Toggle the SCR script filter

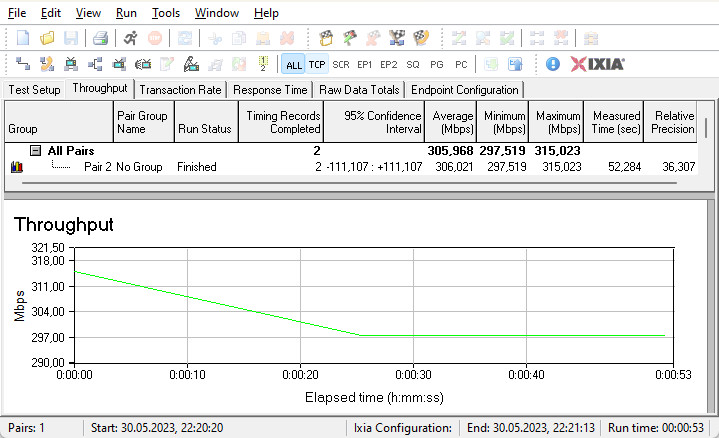(x=341, y=65)
